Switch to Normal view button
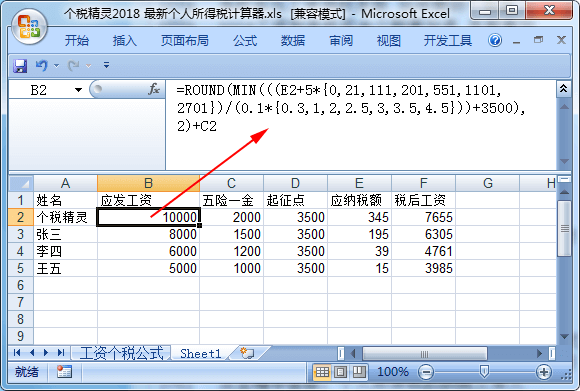The height and width of the screenshot is (391, 580). coord(322,372)
